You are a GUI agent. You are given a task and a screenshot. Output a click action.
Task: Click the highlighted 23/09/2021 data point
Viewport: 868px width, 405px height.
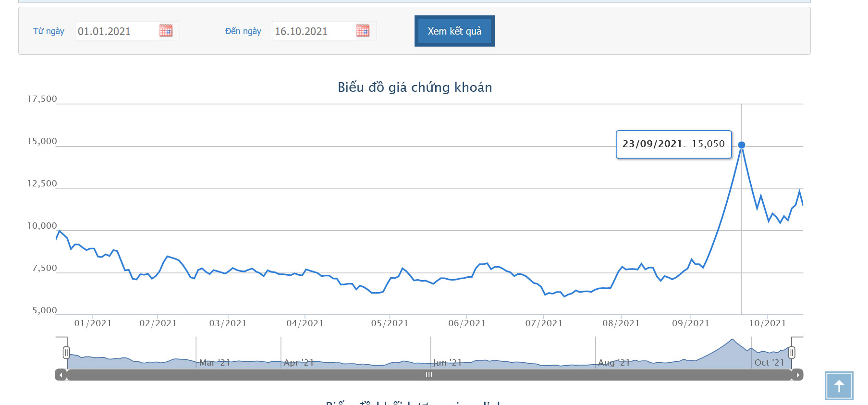coord(742,145)
